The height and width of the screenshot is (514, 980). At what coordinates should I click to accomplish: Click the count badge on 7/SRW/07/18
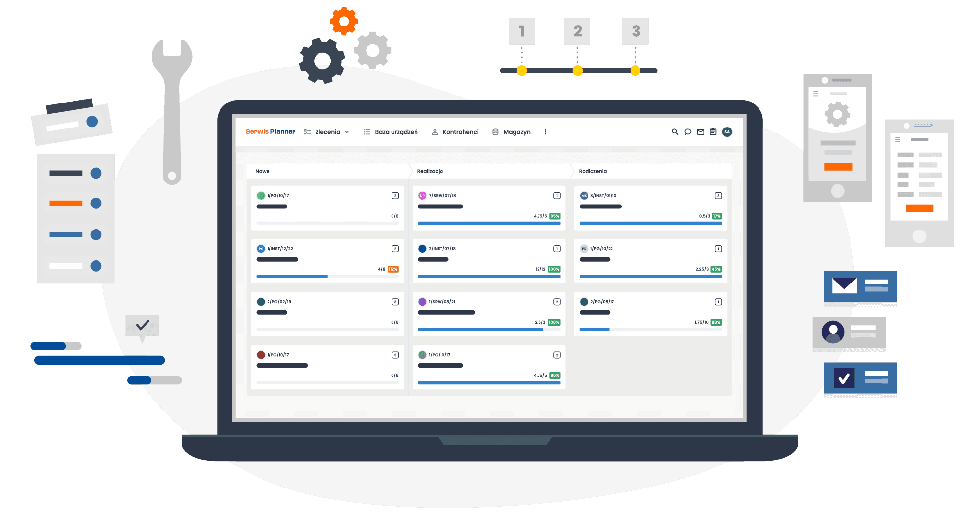click(x=557, y=196)
